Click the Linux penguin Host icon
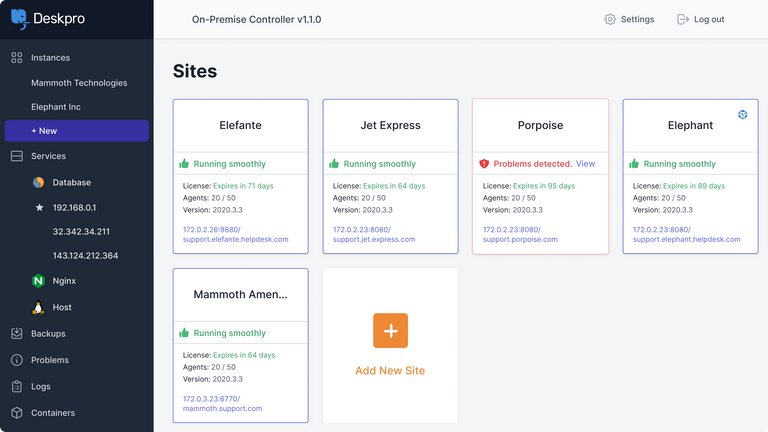This screenshot has width=768, height=432. click(39, 307)
